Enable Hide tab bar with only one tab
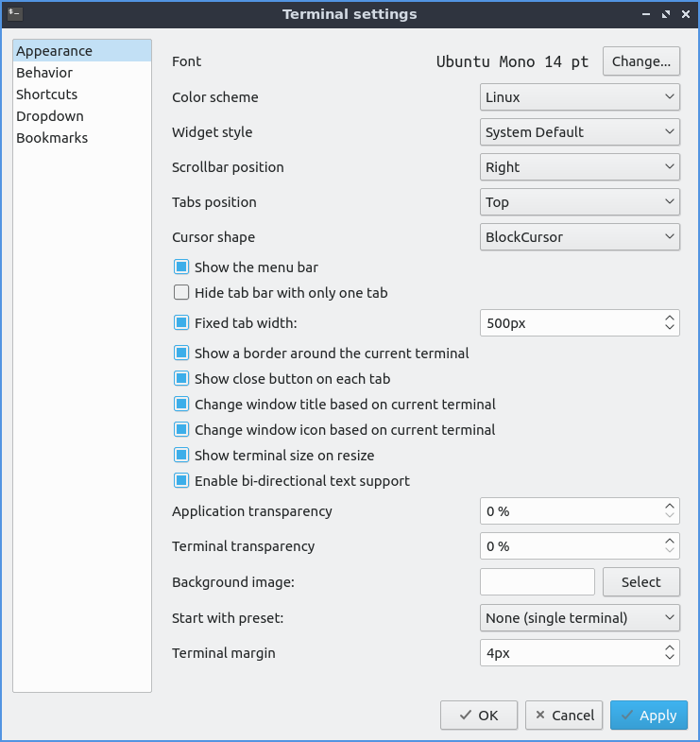 point(182,293)
